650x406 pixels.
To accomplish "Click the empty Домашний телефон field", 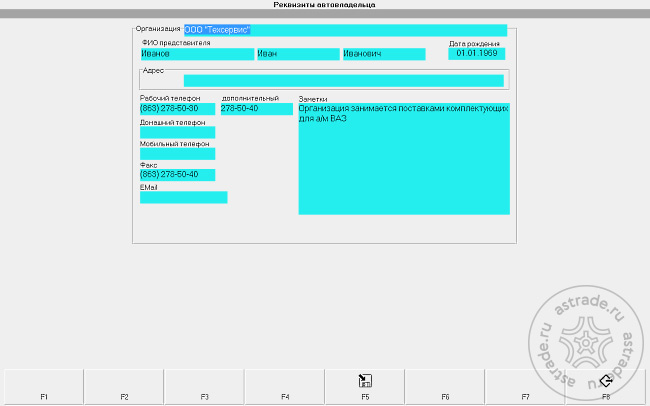I will 177,132.
